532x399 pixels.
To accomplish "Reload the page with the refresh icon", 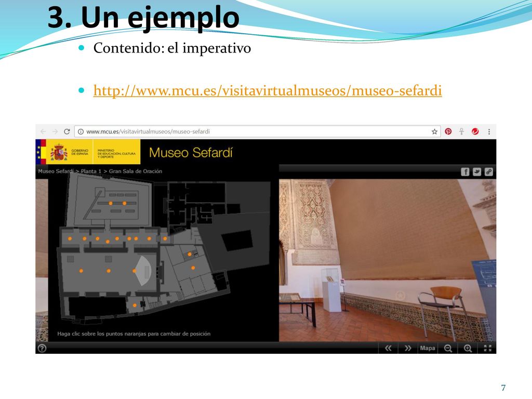I will click(x=67, y=131).
